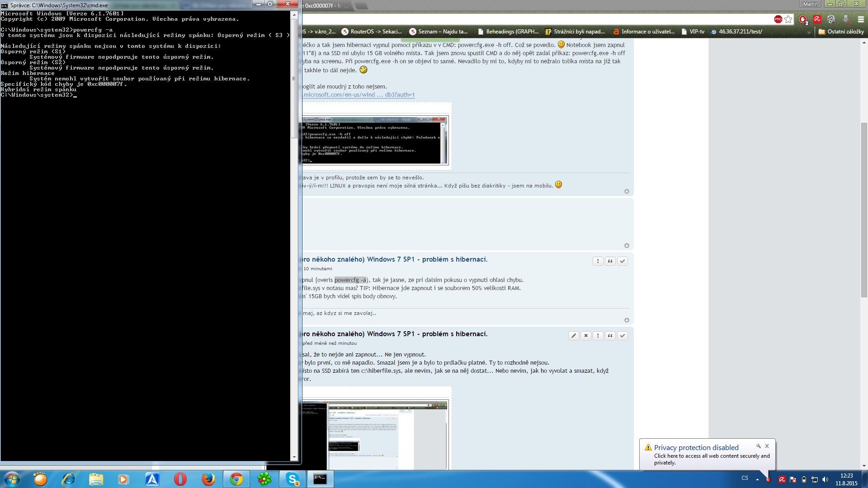868x488 pixels.
Task: Open wrench settings on the privacy notification
Action: 758,446
